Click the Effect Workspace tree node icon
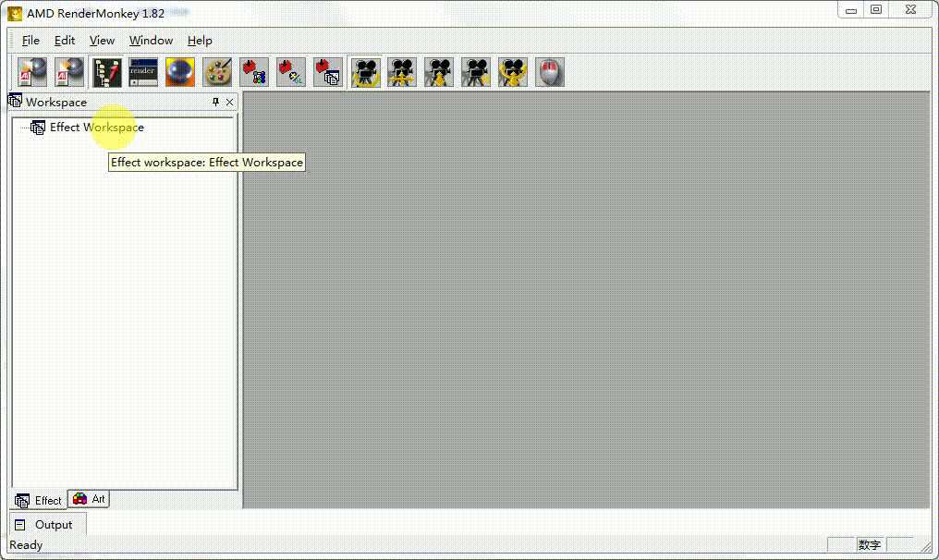 (x=38, y=128)
